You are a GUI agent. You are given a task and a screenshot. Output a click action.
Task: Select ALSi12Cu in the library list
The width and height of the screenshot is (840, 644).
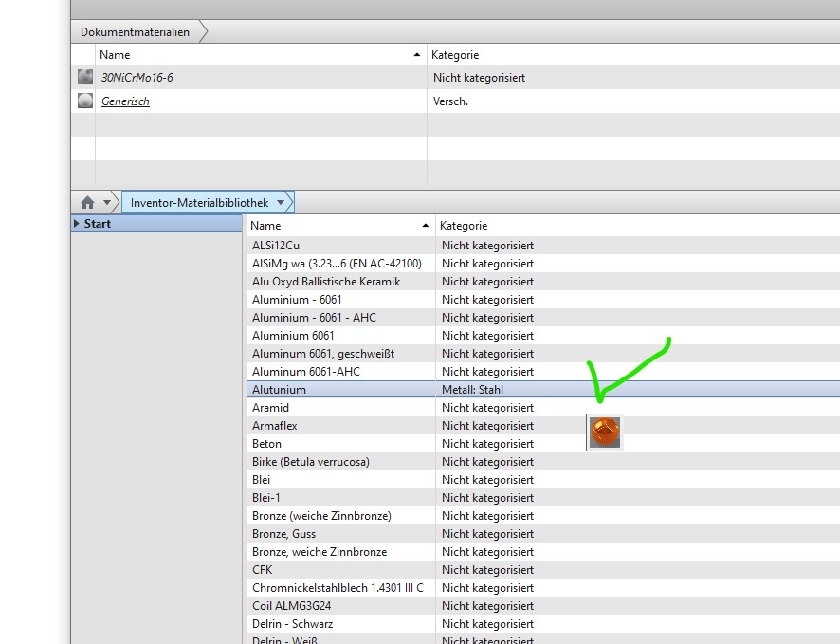pyautogui.click(x=276, y=246)
